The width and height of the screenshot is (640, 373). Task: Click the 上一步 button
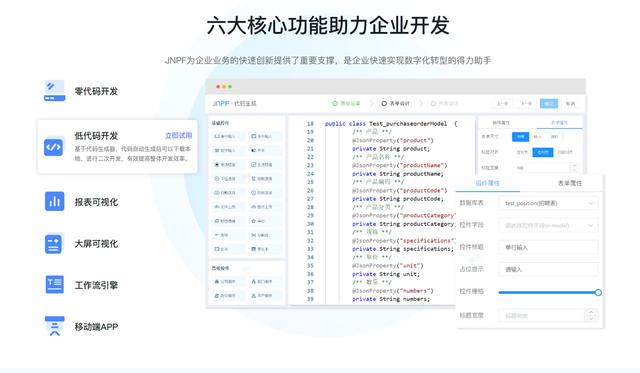(x=502, y=104)
